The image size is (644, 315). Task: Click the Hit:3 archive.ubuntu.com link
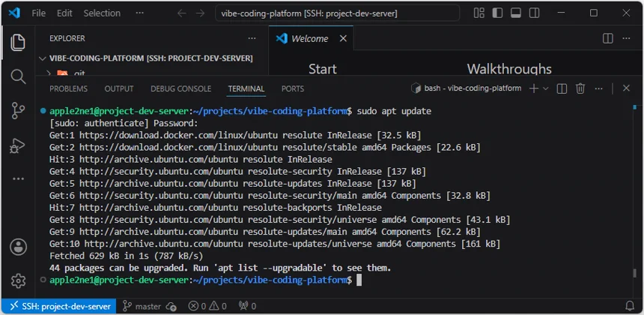[x=159, y=159]
